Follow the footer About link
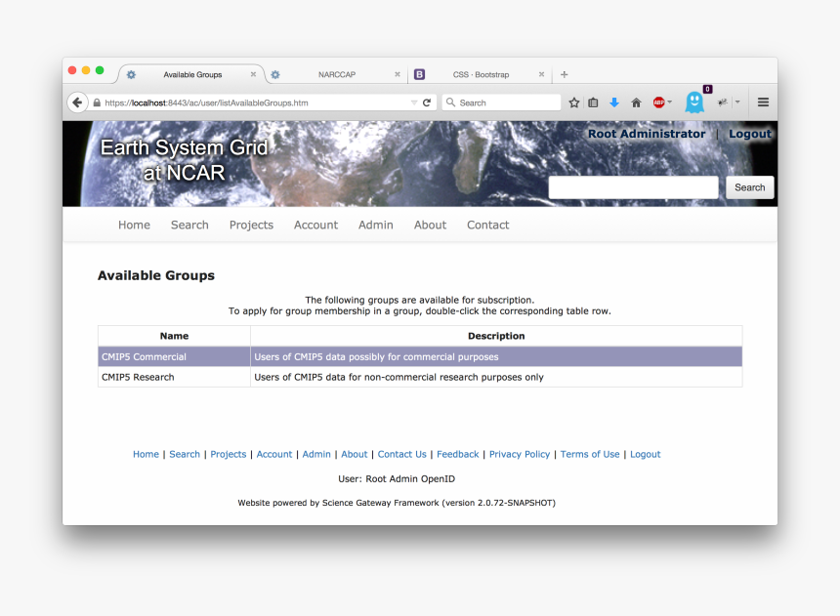This screenshot has height=616, width=840. 355,454
